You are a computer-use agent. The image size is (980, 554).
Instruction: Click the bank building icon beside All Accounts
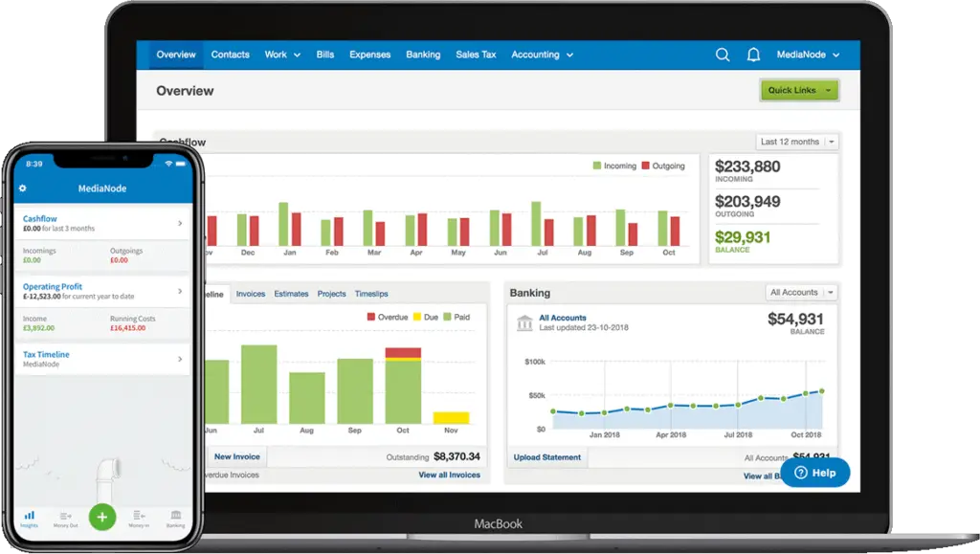[x=524, y=322]
